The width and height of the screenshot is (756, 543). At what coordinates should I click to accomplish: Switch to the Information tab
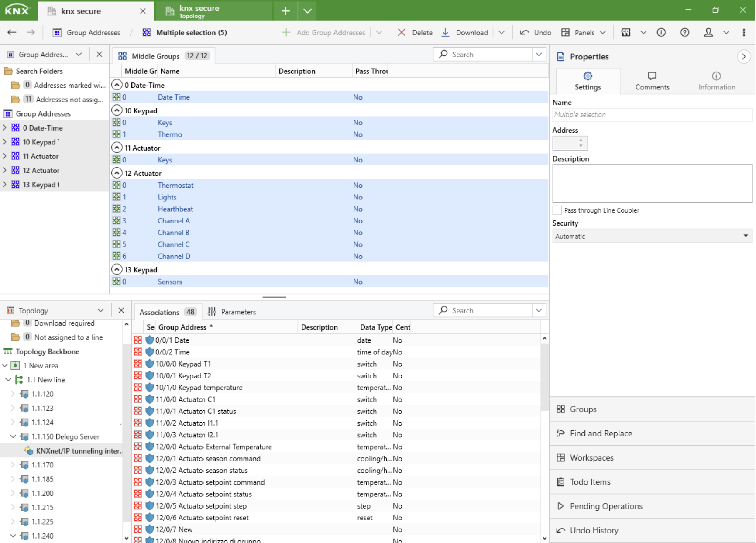[717, 81]
